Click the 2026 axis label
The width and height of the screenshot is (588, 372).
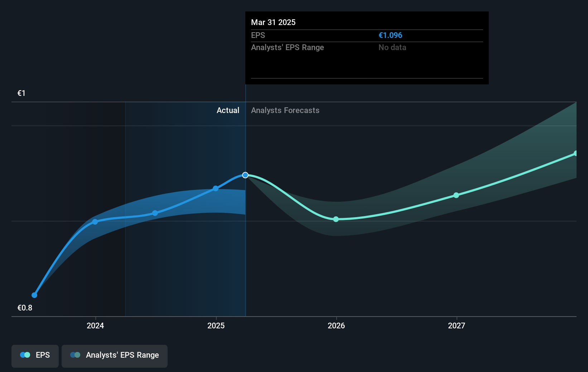coord(336,325)
